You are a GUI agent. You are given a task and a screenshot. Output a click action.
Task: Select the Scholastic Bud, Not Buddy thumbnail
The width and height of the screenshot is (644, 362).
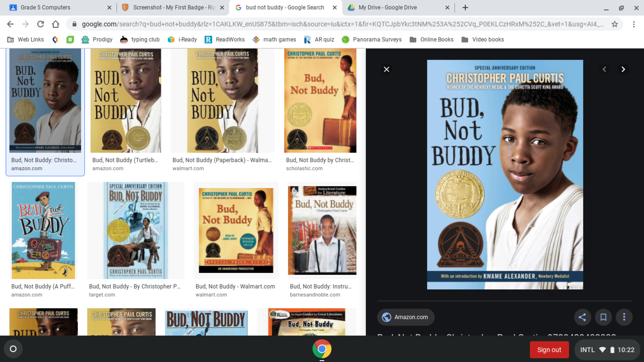pyautogui.click(x=320, y=101)
